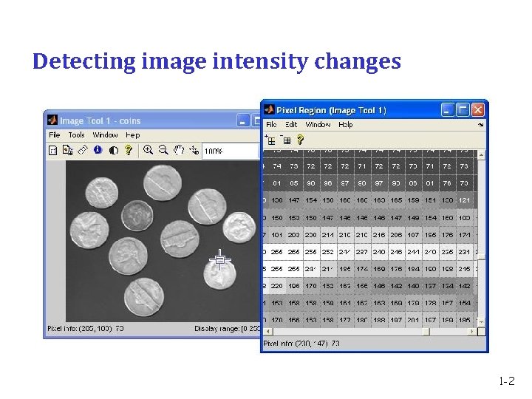Open Image Information blue info icon

[x=98, y=150]
